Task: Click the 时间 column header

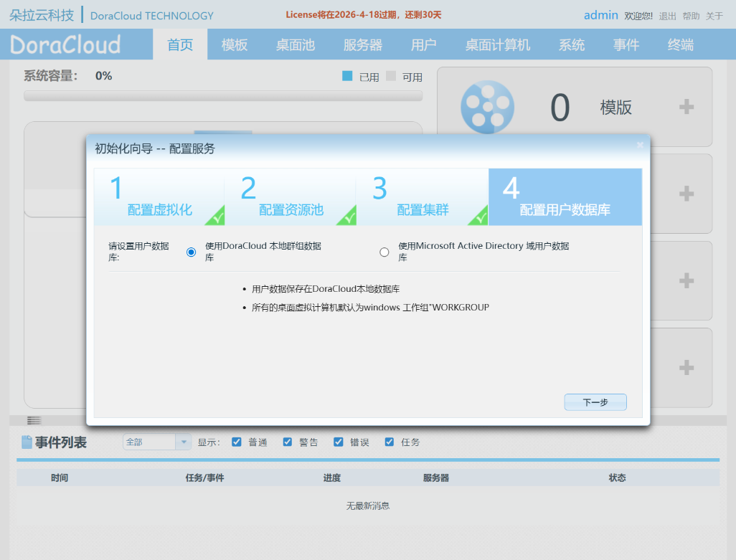Action: (60, 478)
